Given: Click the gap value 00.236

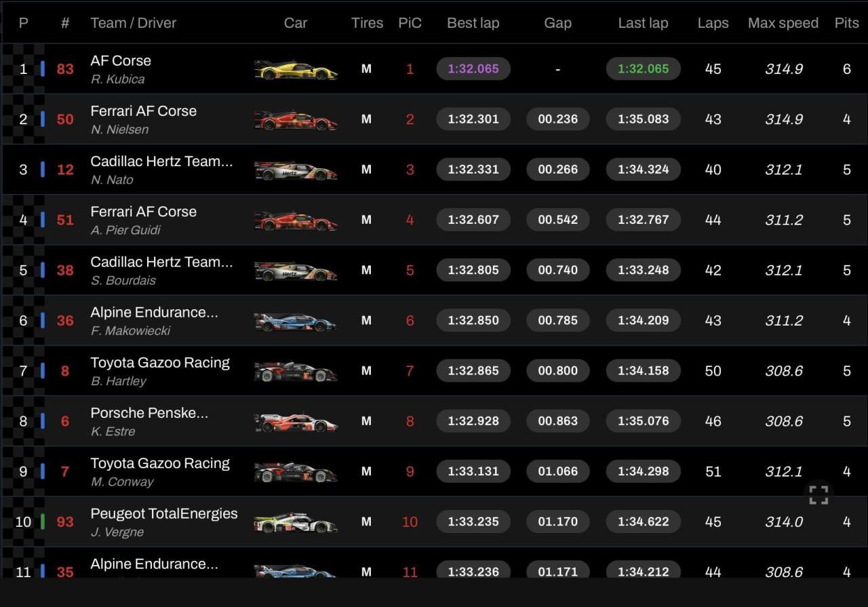Looking at the screenshot, I should 558,119.
